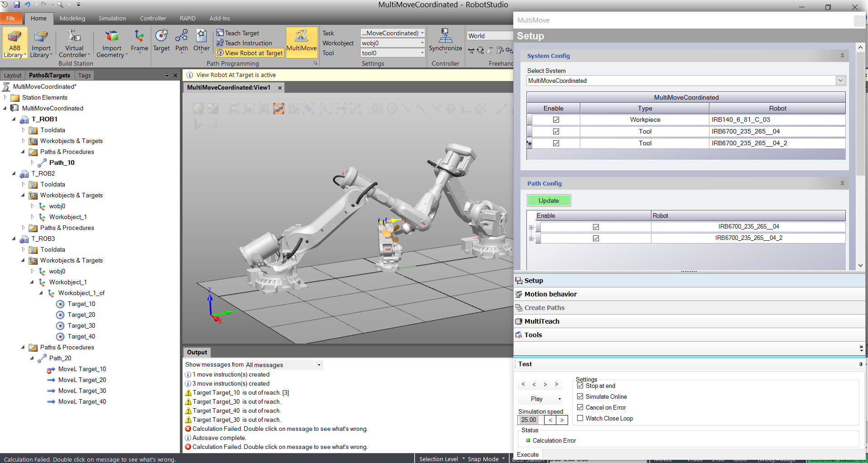Open the Frame tool
868x463 pixels.
tap(139, 42)
